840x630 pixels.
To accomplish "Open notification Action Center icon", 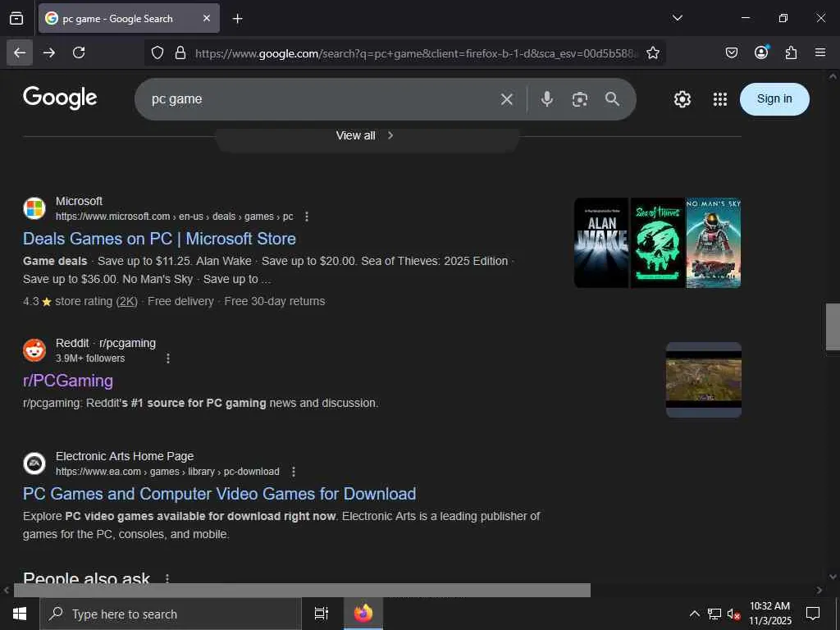I will [x=813, y=614].
